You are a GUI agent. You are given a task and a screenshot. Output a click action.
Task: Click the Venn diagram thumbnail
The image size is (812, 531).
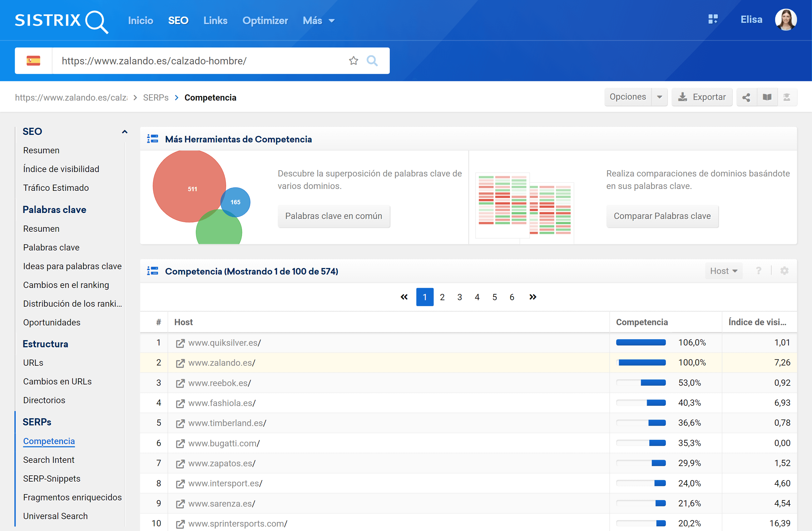[x=201, y=197]
